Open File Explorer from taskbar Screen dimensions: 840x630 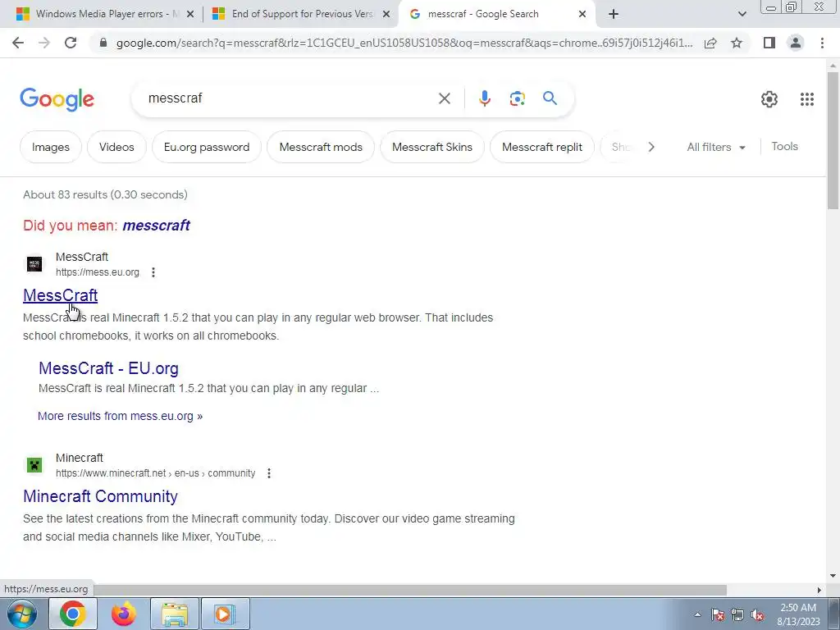pyautogui.click(x=175, y=614)
